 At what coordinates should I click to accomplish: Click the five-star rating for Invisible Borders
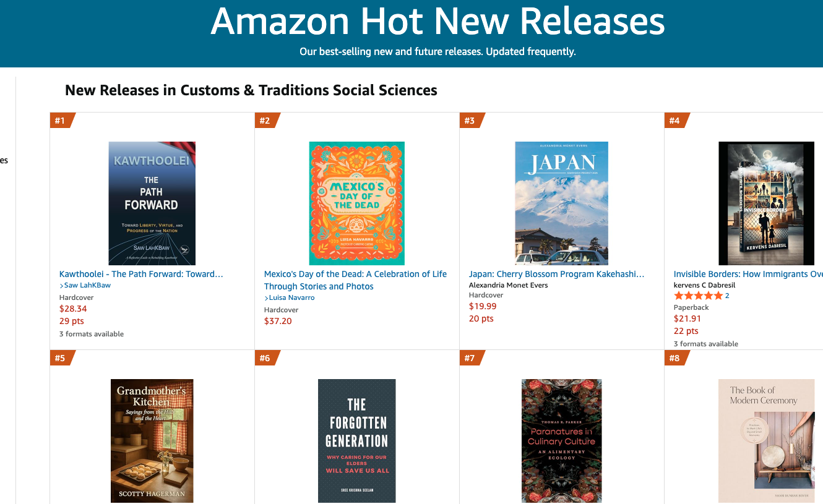tap(697, 296)
